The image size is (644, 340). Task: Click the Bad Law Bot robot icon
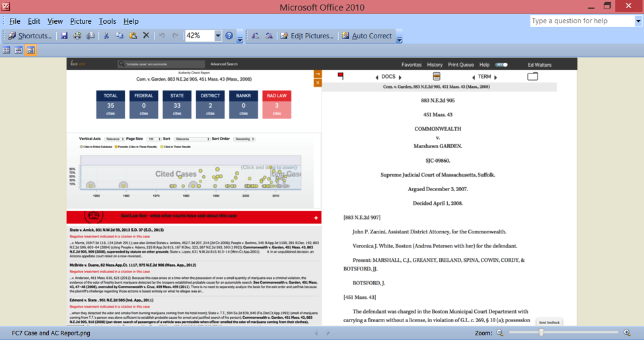(x=94, y=216)
